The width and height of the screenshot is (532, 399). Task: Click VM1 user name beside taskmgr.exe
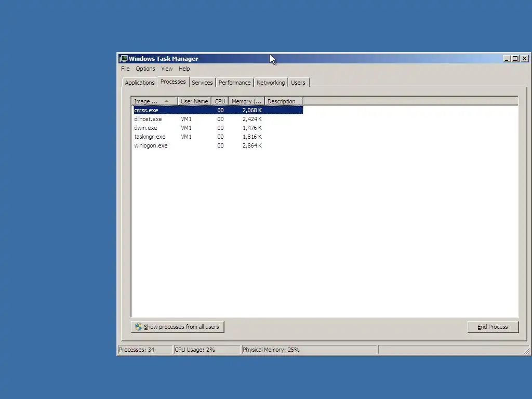coord(187,137)
